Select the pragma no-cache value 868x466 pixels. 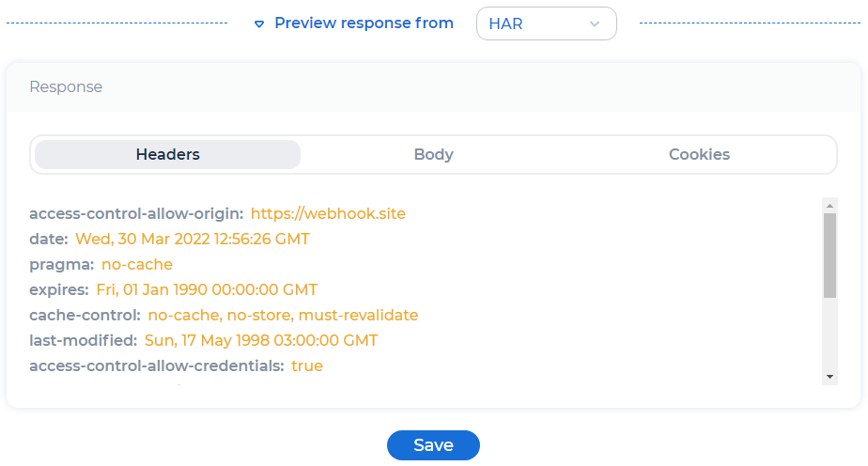[137, 265]
